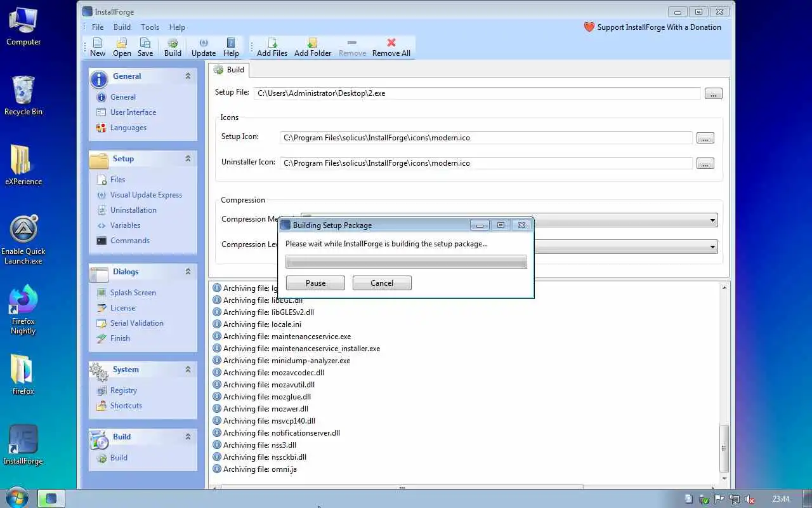The image size is (812, 508).
Task: Open the Help menu
Action: (177, 27)
